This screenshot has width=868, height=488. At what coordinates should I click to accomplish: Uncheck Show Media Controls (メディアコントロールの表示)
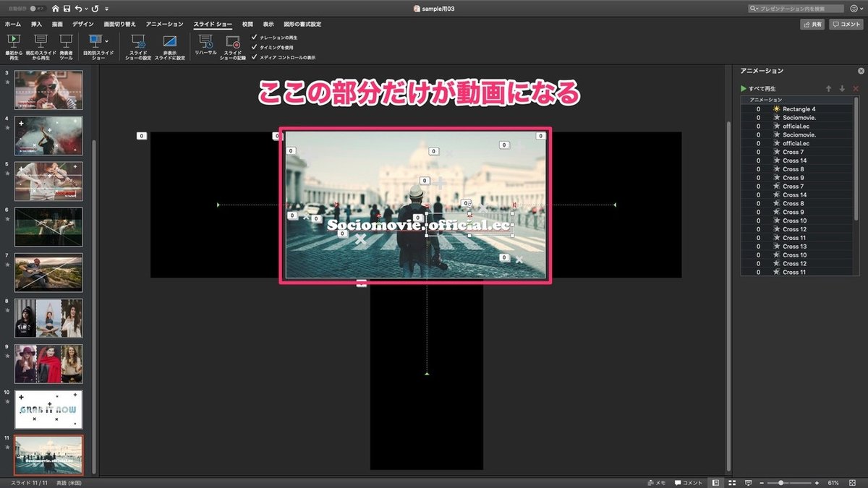coord(254,56)
